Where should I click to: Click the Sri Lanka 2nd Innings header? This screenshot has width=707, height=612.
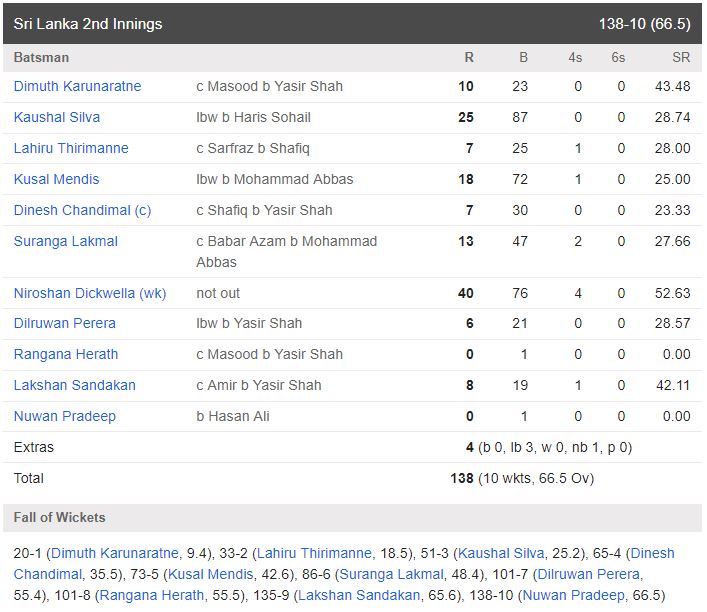pyautogui.click(x=88, y=23)
